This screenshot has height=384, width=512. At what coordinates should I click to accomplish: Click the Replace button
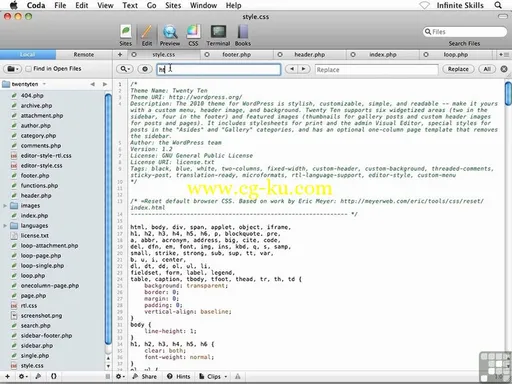pyautogui.click(x=458, y=69)
